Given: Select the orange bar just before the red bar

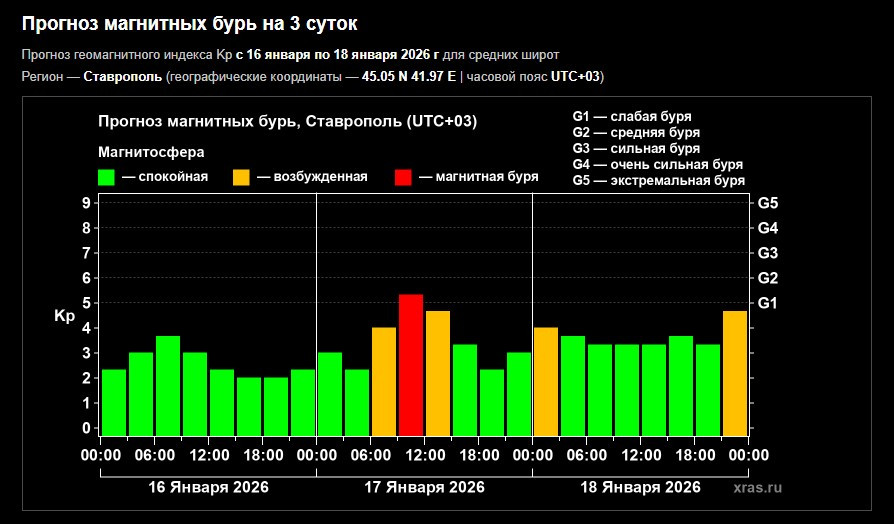Looking at the screenshot, I should click(x=384, y=381).
